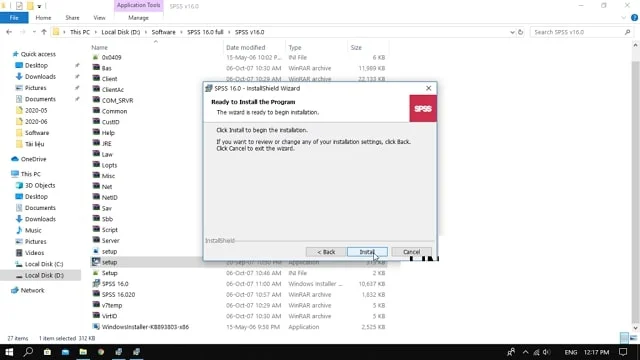
Task: Refresh the current folder view
Action: point(520,32)
